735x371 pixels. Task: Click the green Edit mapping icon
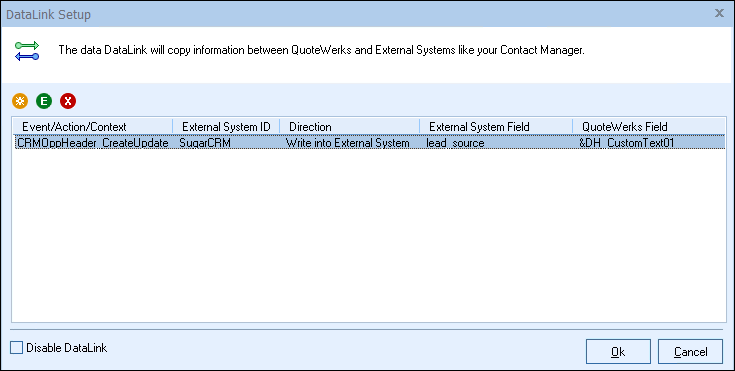tap(44, 101)
